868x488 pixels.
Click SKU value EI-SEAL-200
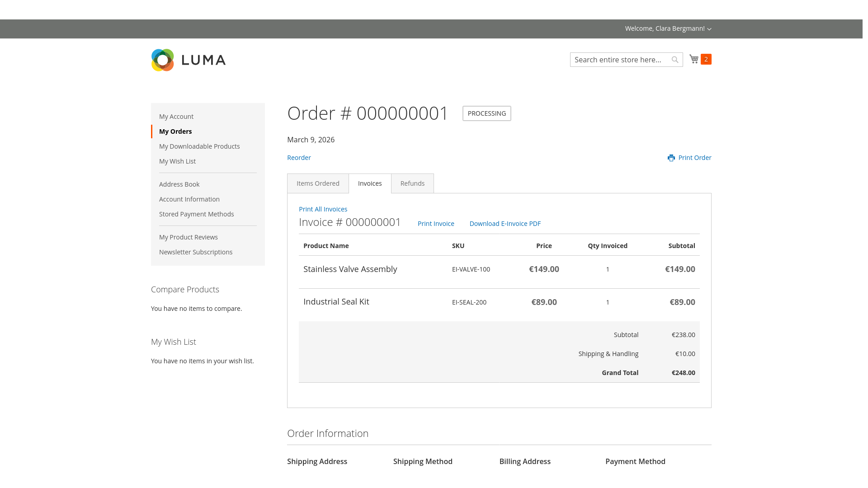coord(469,302)
